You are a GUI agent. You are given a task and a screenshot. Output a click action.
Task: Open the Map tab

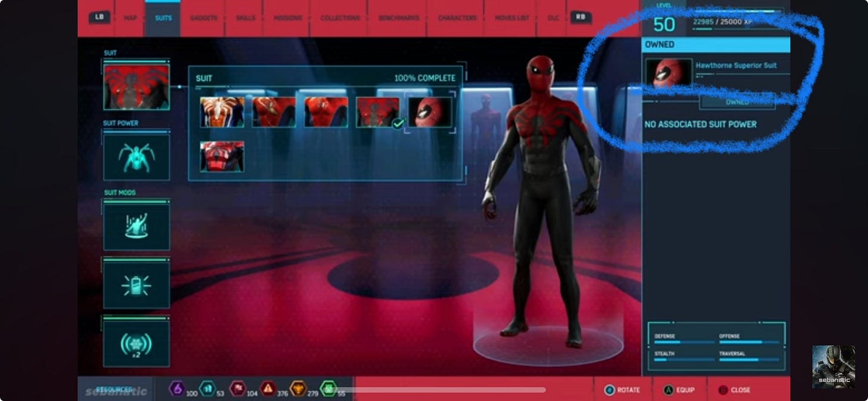click(x=131, y=18)
